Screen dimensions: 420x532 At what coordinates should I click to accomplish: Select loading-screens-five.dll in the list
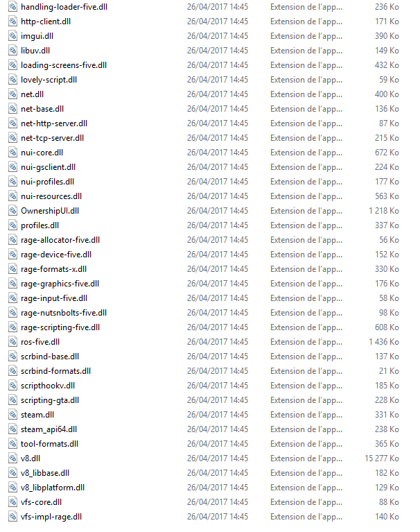[64, 65]
